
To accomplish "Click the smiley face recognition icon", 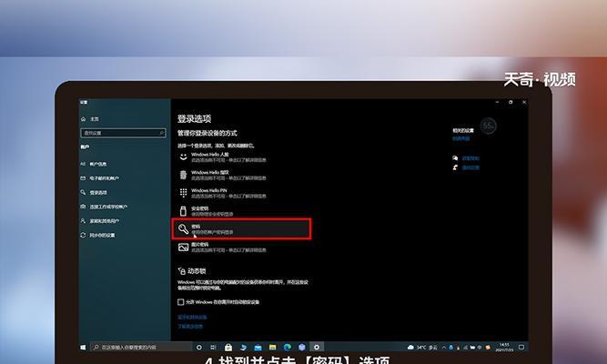I will click(x=183, y=157).
